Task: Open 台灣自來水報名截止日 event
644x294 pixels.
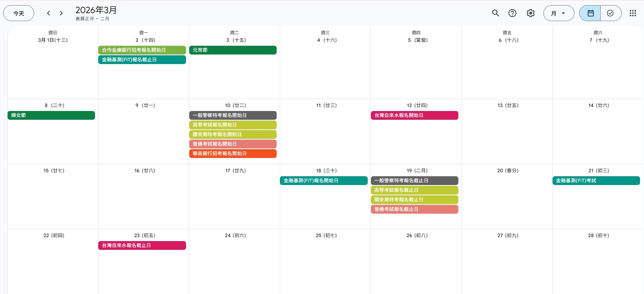Action: point(142,245)
